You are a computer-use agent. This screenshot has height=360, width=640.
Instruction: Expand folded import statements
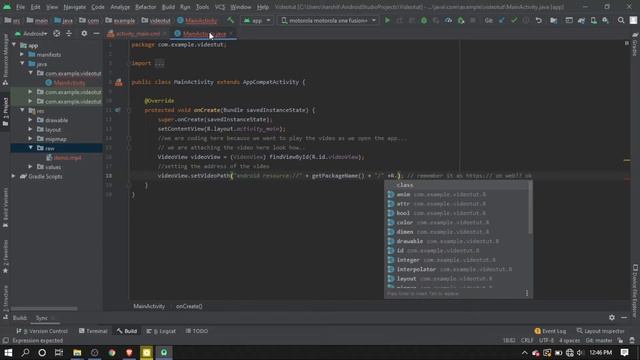pyautogui.click(x=160, y=63)
